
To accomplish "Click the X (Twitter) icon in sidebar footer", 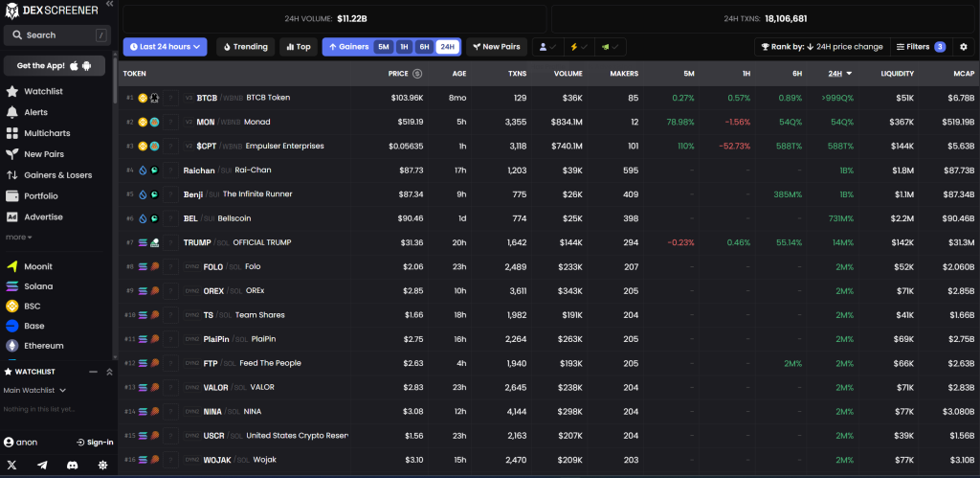I will point(11,465).
